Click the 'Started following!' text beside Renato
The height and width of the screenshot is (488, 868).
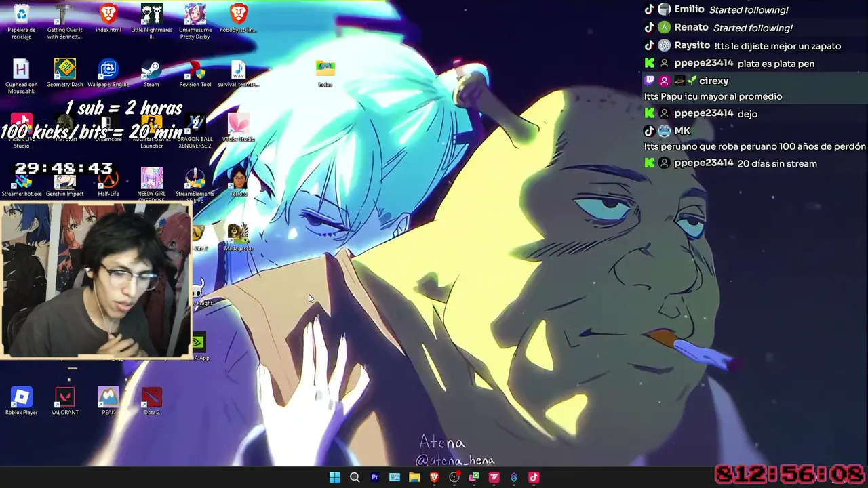click(753, 28)
